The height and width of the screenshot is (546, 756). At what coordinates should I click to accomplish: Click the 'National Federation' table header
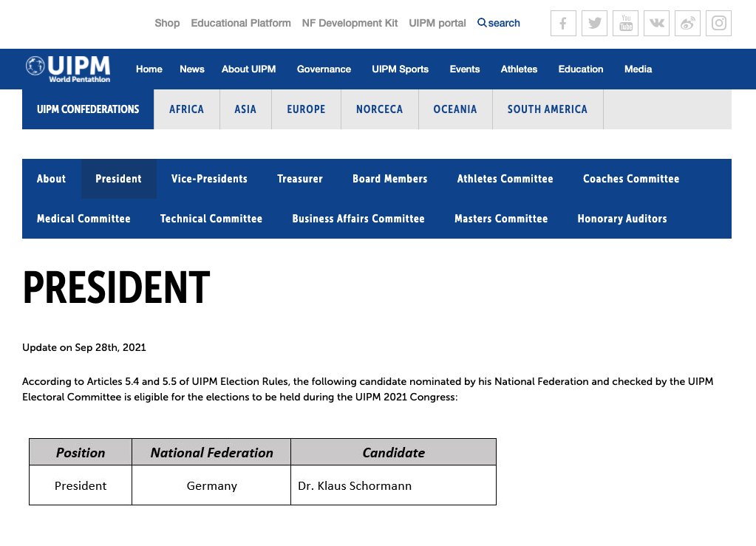pyautogui.click(x=211, y=452)
